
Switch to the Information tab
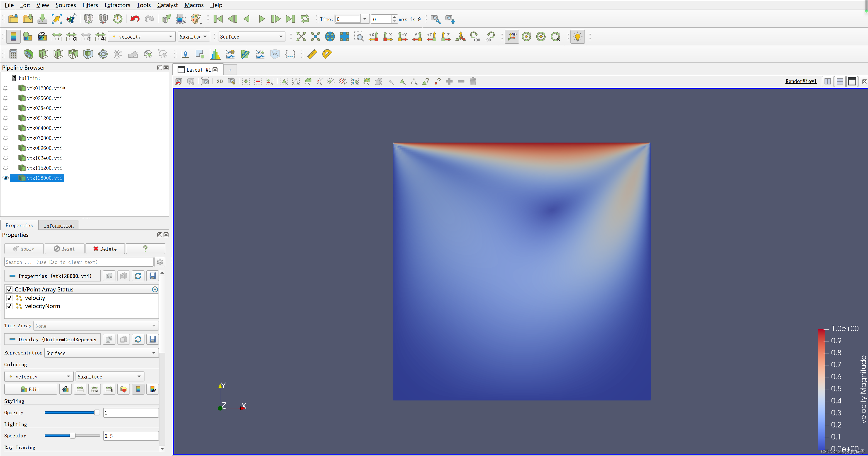[59, 226]
